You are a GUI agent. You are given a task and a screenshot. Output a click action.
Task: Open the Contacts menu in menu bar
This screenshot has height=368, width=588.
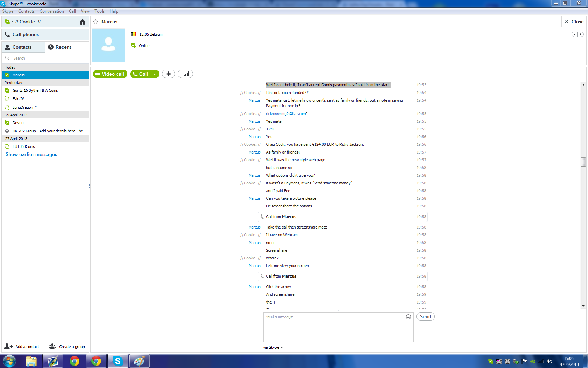pyautogui.click(x=26, y=11)
